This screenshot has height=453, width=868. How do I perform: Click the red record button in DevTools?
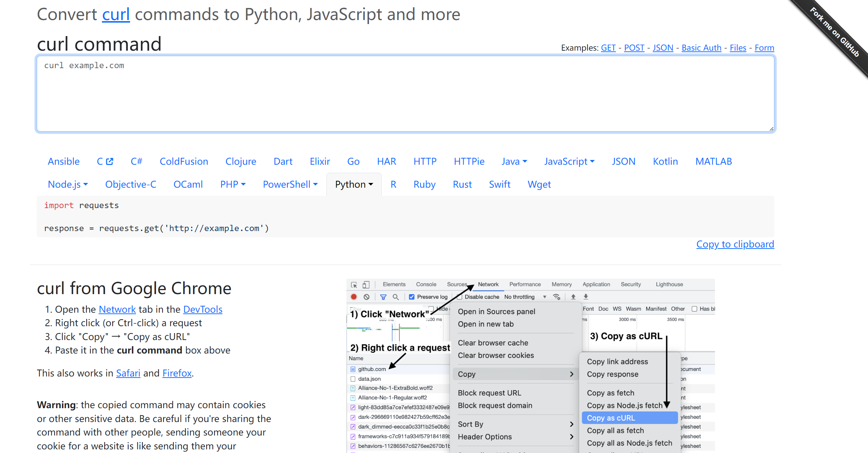[x=353, y=297]
